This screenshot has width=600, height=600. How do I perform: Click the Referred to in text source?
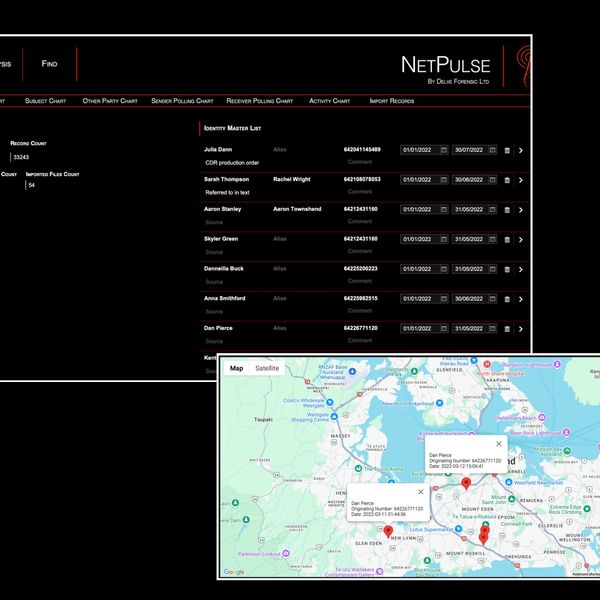point(227,192)
